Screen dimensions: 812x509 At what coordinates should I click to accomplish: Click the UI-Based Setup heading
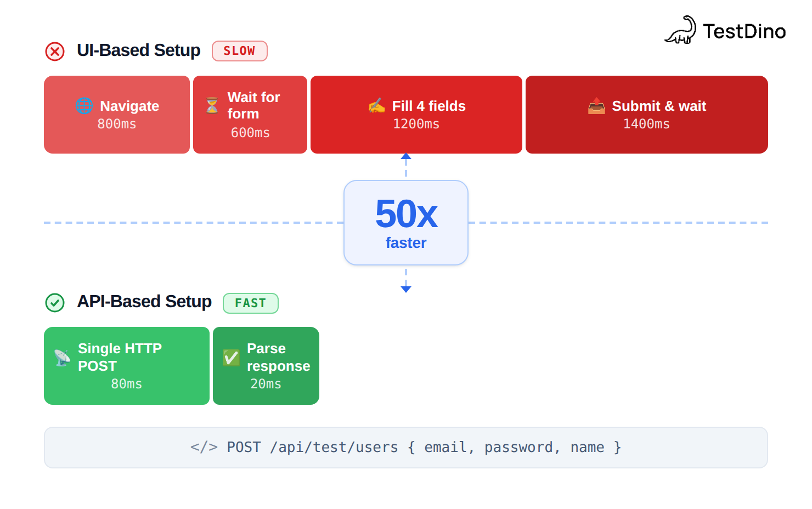[x=138, y=50]
